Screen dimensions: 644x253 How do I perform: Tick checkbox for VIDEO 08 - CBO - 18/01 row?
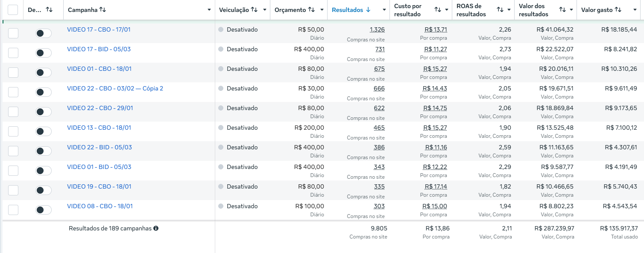point(13,210)
